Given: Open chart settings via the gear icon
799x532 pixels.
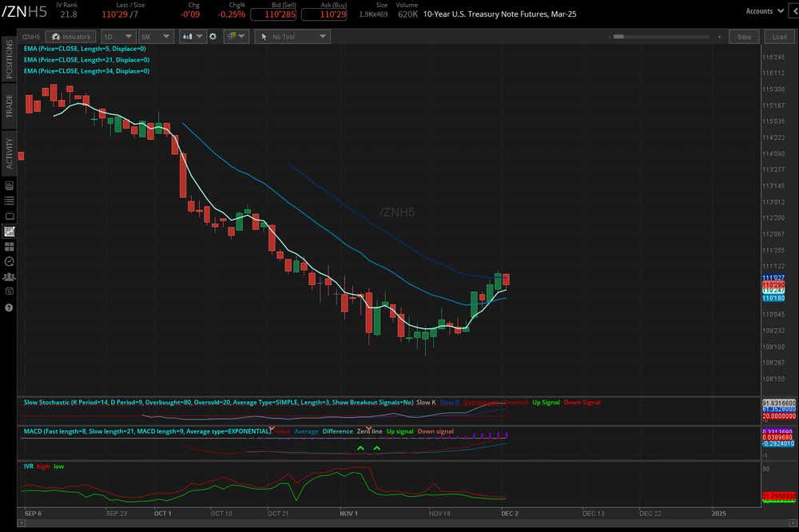Looking at the screenshot, I should point(212,36).
